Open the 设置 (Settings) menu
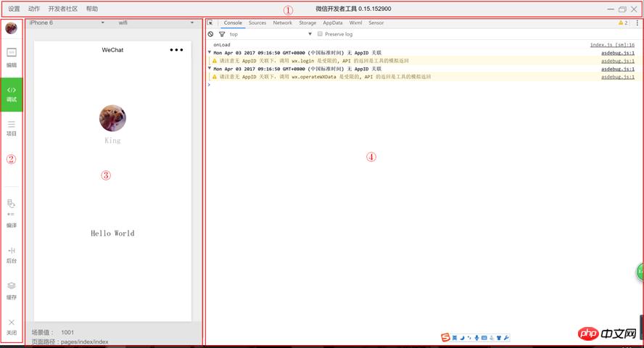This screenshot has height=348, width=644. coord(14,9)
